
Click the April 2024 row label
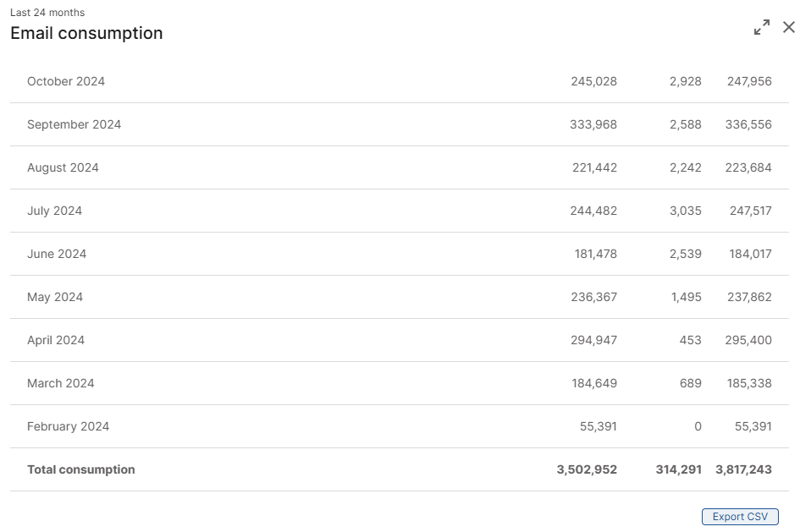point(56,340)
